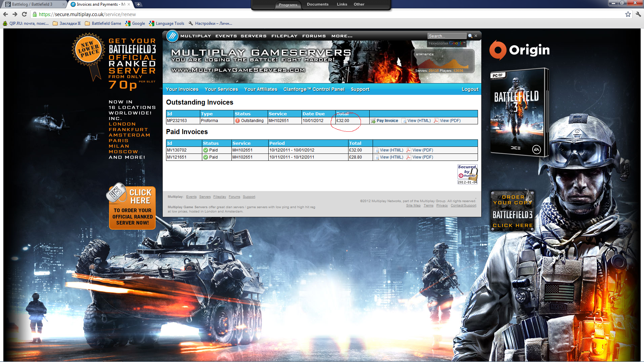Click the SSL padlock icon
Image resolution: width=644 pixels, height=362 pixels.
pyautogui.click(x=35, y=14)
